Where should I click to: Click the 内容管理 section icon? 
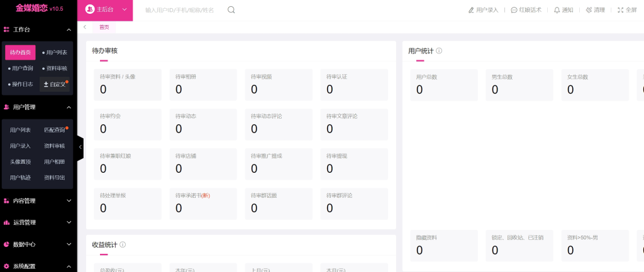pos(6,201)
